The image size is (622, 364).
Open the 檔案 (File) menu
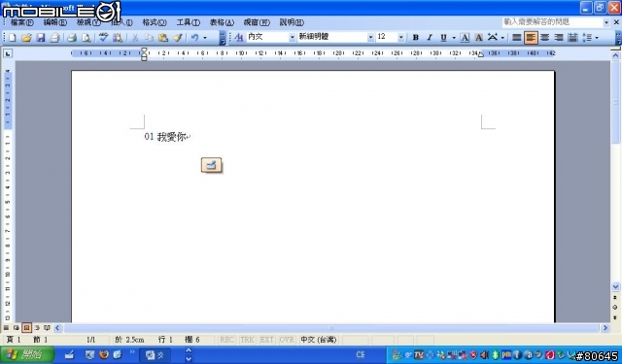tap(21, 22)
